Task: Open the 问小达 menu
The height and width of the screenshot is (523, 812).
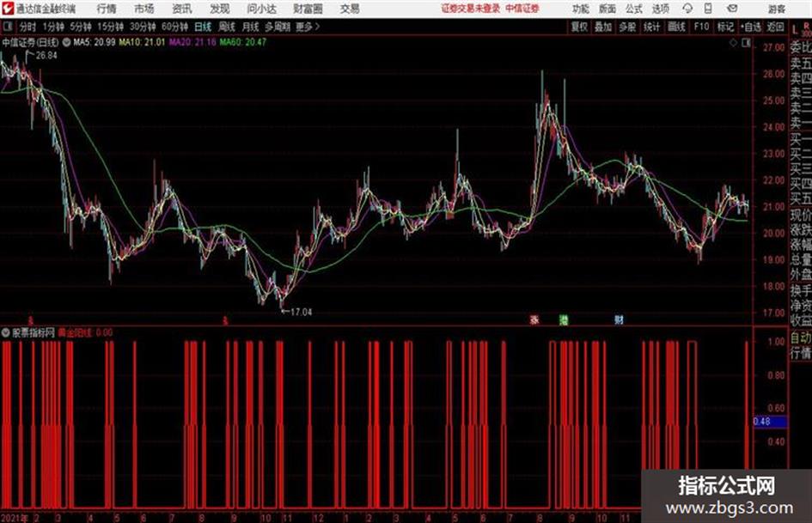Action: point(261,9)
